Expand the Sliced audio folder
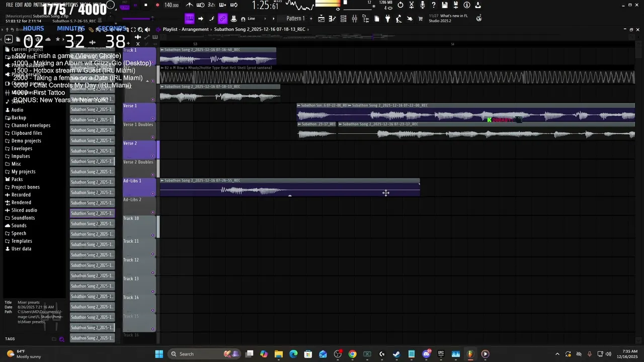The image size is (644, 362). pyautogui.click(x=24, y=210)
